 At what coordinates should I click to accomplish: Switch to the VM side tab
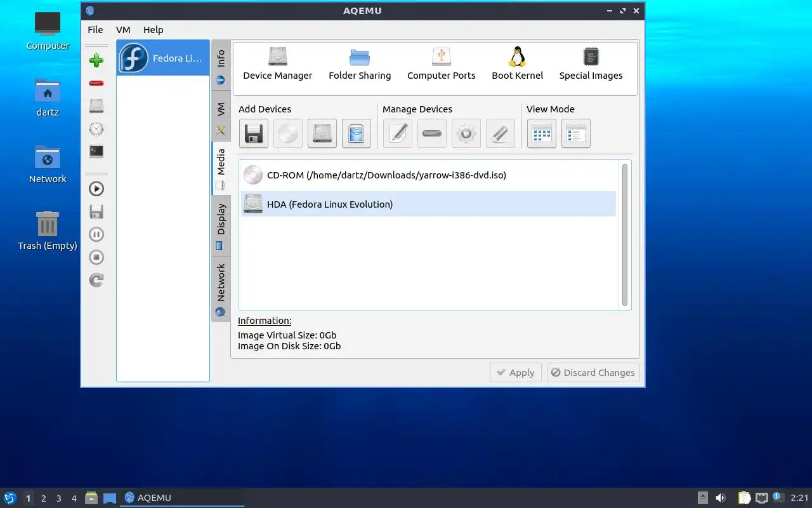click(221, 116)
